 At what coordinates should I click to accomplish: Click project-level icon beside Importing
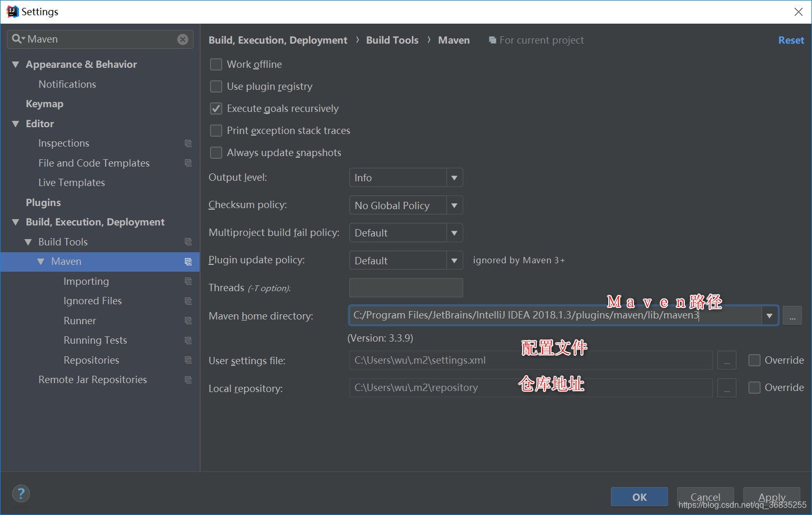188,281
